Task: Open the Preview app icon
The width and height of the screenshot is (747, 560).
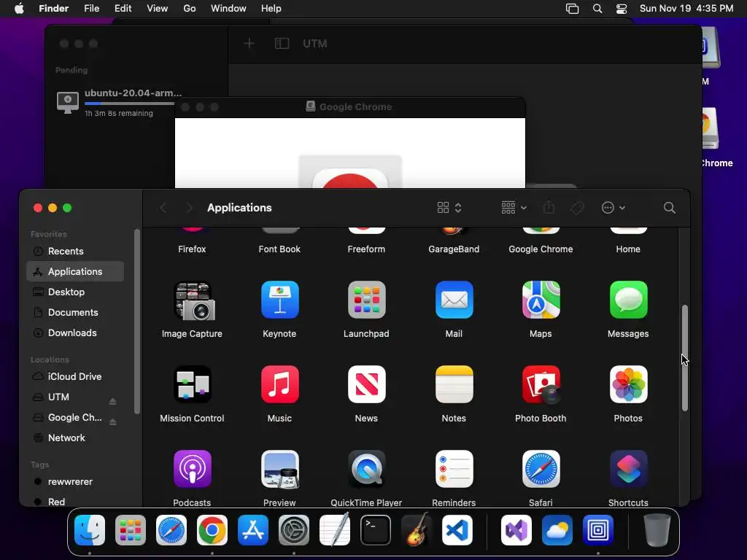Action: [279, 469]
